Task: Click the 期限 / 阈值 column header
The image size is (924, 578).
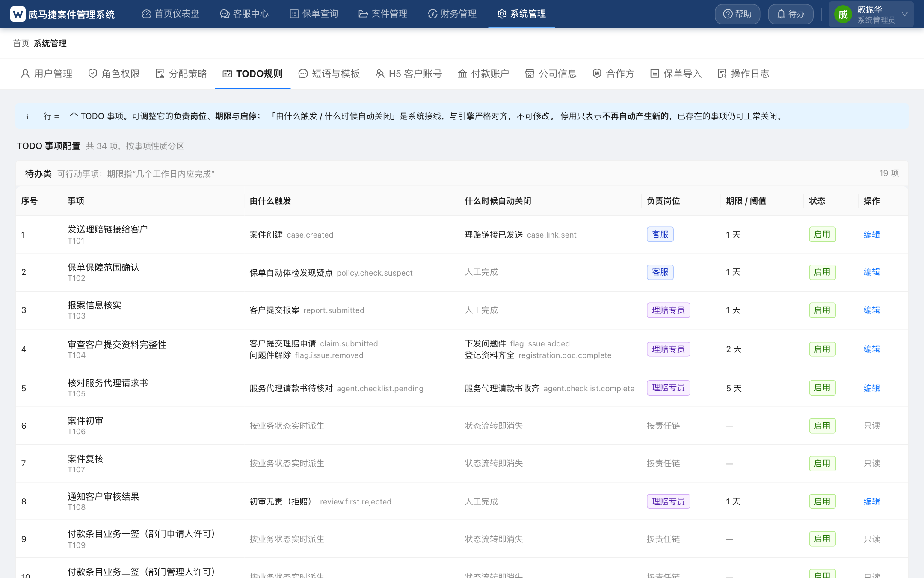Action: (746, 201)
